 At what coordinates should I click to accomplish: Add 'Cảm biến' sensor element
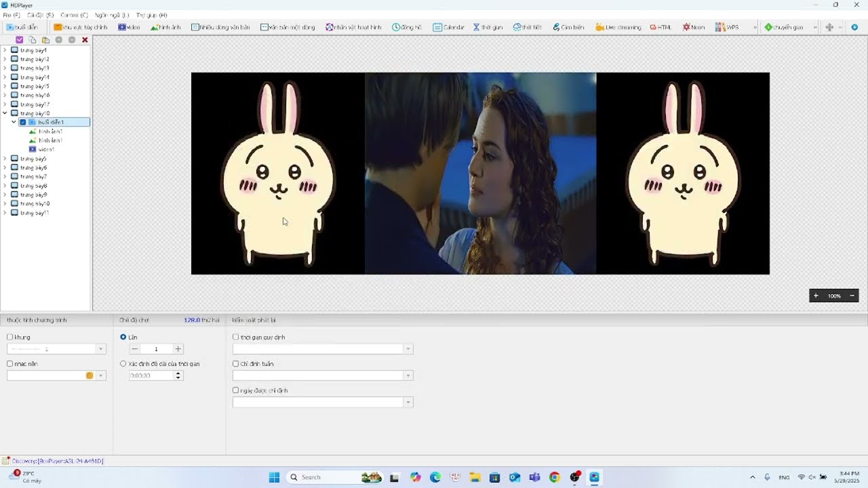[568, 27]
